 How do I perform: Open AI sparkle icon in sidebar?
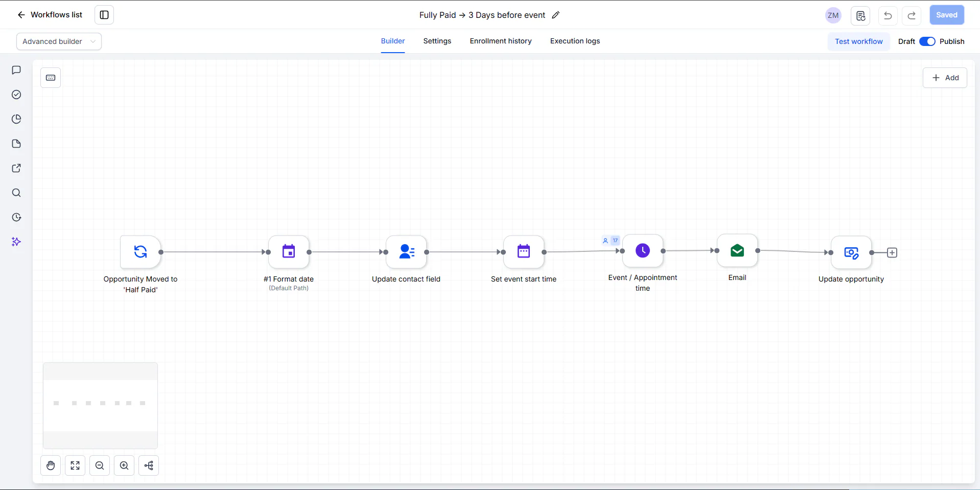pyautogui.click(x=16, y=242)
